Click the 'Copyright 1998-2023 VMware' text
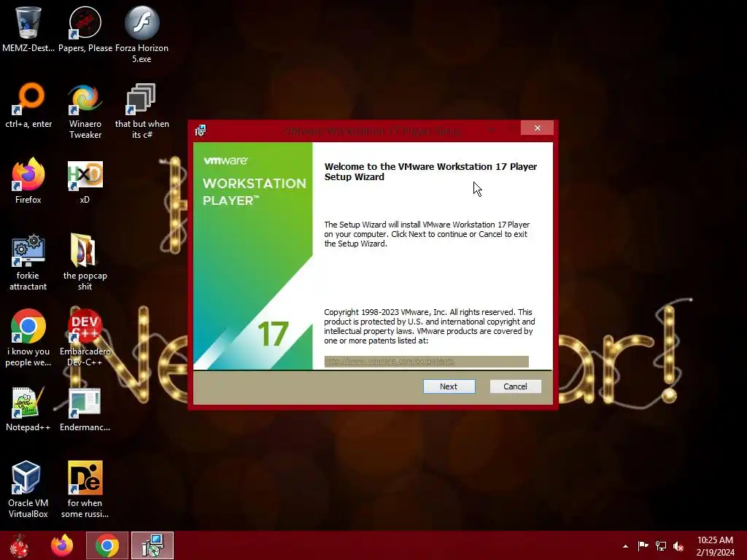 (x=429, y=326)
